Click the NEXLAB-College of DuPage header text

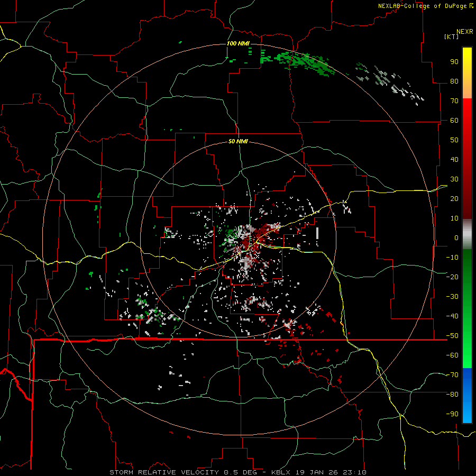click(x=423, y=6)
